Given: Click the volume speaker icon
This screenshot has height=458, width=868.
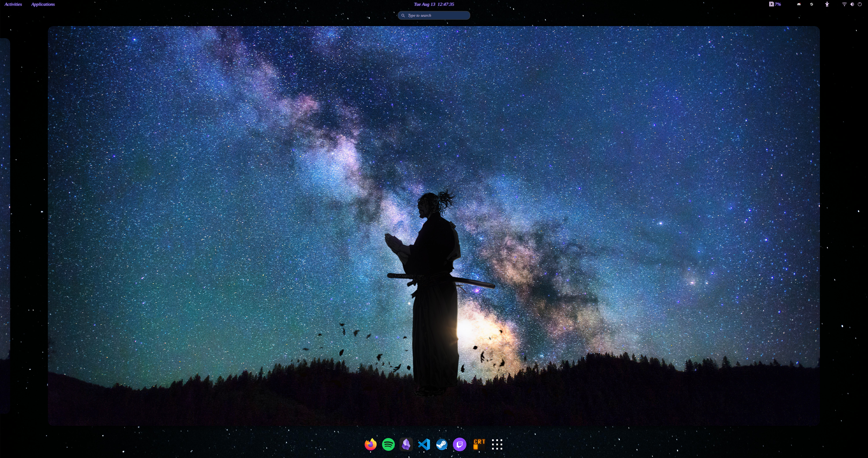Looking at the screenshot, I should point(852,4).
